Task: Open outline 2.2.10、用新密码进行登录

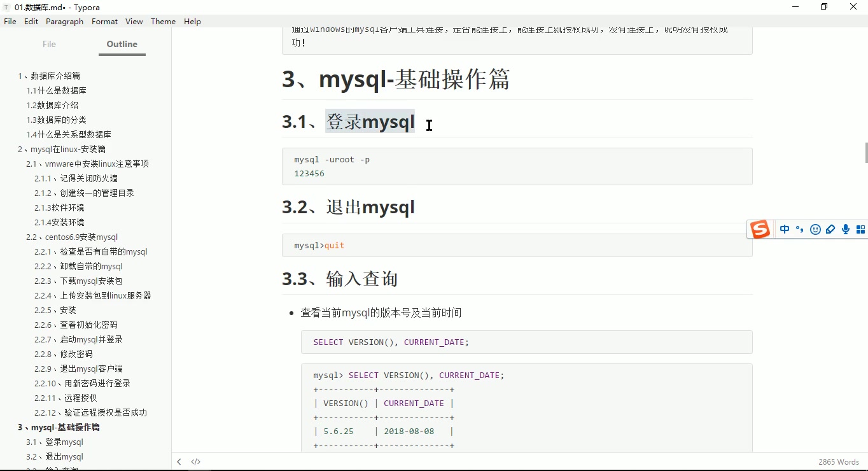Action: 82,383
